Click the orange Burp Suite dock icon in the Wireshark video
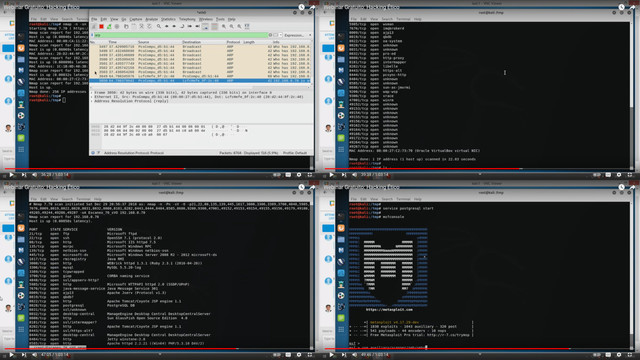 point(21,48)
